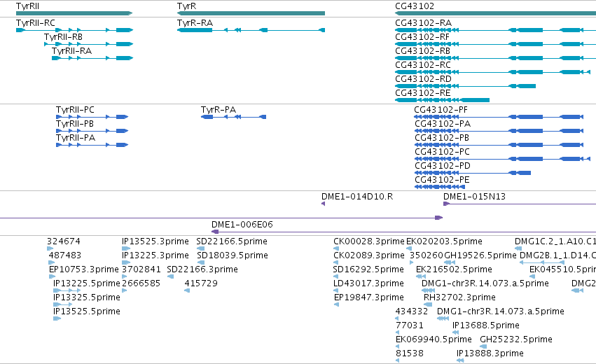596x364 pixels.
Task: Click the TyrRII-RC transcript
Action: pos(74,30)
